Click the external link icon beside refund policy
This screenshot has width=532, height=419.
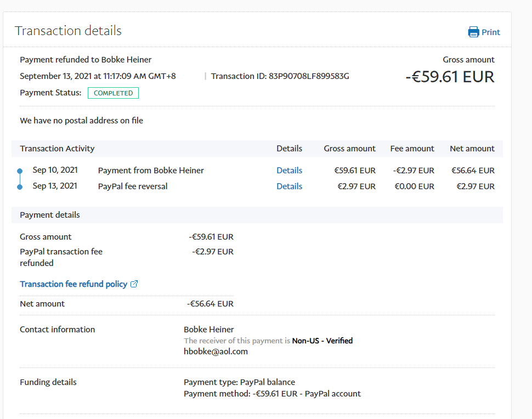(134, 284)
